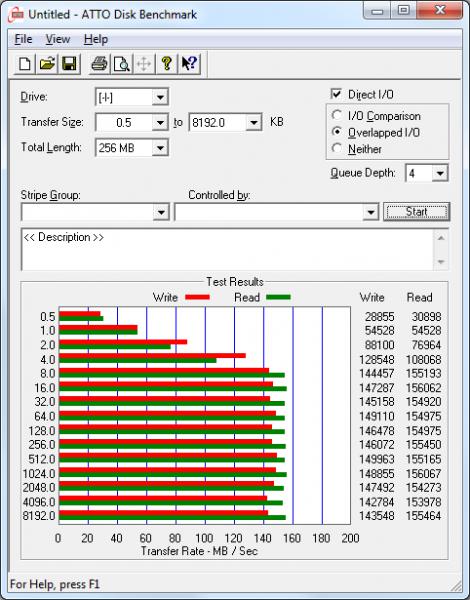This screenshot has width=470, height=600.
Task: Open the View menu
Action: tap(58, 39)
